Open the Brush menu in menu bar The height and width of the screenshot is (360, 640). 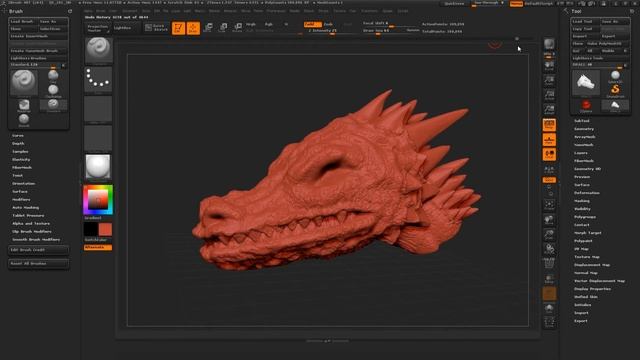tap(101, 11)
